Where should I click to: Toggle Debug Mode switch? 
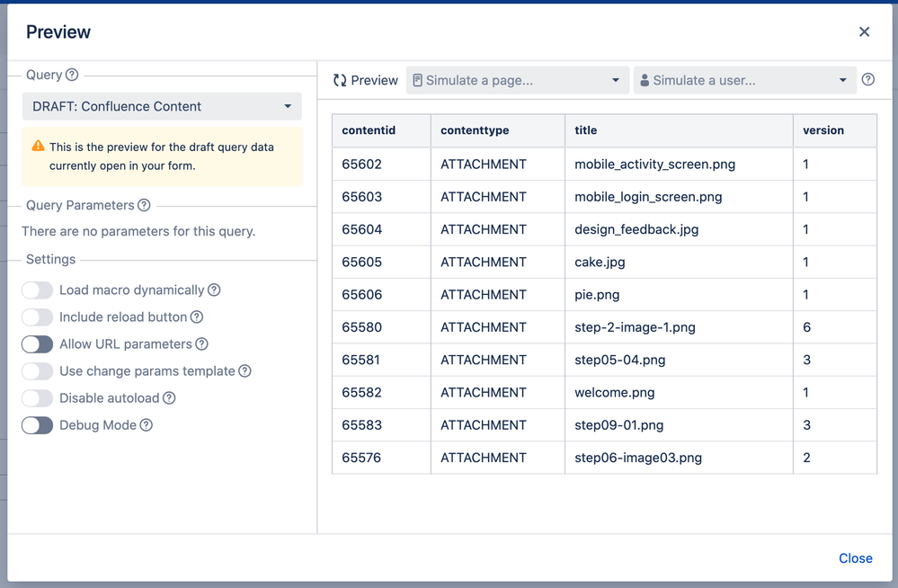[37, 424]
